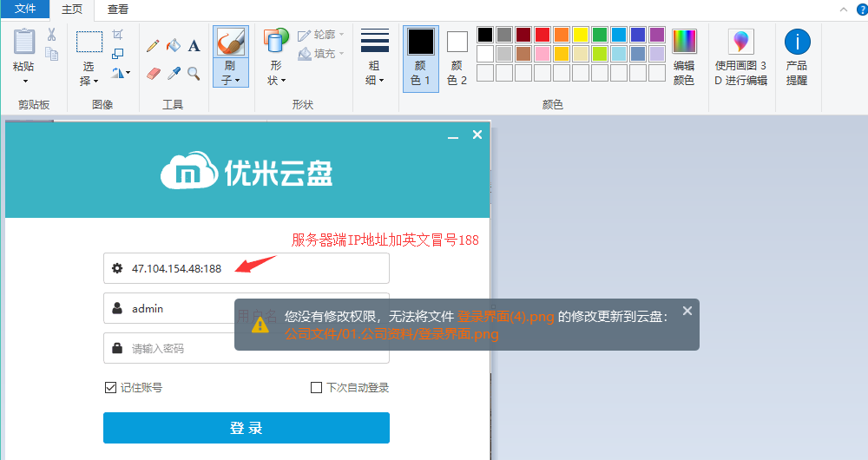Screen dimensions: 868x460
Task: Close the 优米云盘 login window
Action: [477, 135]
